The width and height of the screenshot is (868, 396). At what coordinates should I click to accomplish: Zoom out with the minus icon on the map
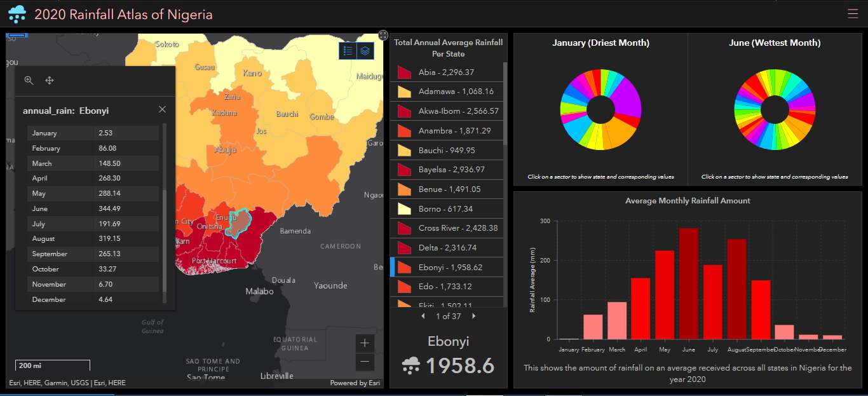click(365, 361)
